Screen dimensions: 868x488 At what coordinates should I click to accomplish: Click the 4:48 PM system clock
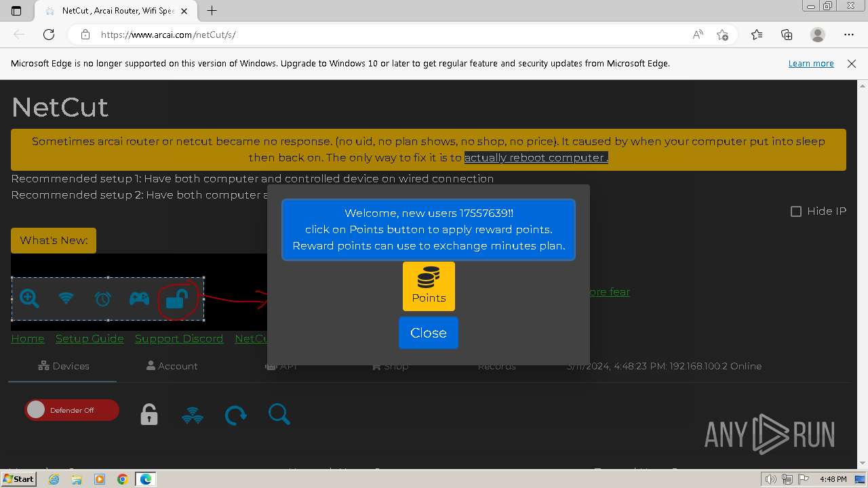[x=833, y=479]
